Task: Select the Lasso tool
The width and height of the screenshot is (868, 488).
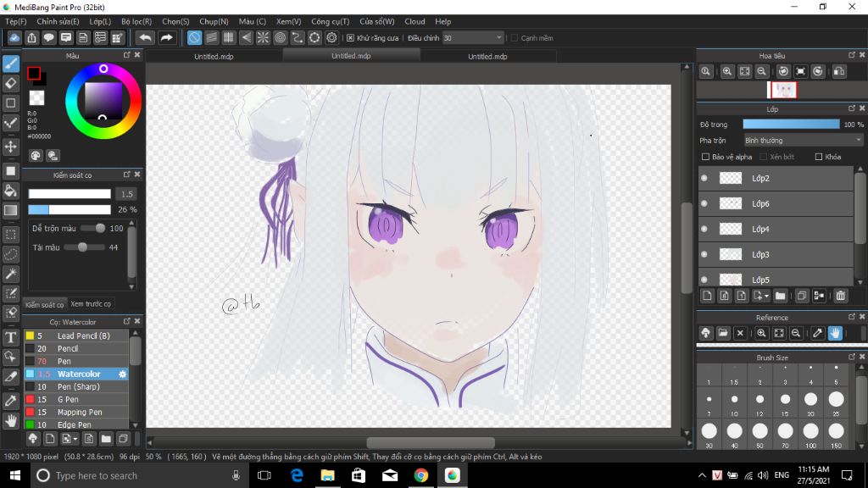Action: point(10,254)
